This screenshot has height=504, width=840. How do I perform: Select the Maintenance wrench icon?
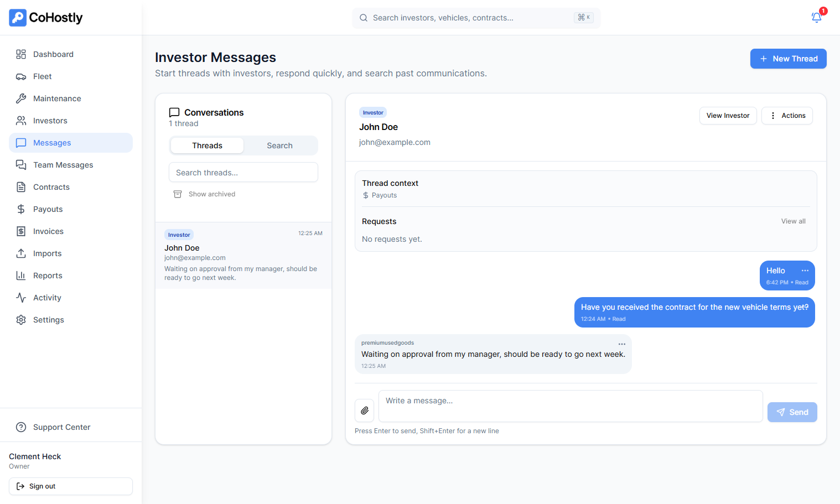coord(21,98)
